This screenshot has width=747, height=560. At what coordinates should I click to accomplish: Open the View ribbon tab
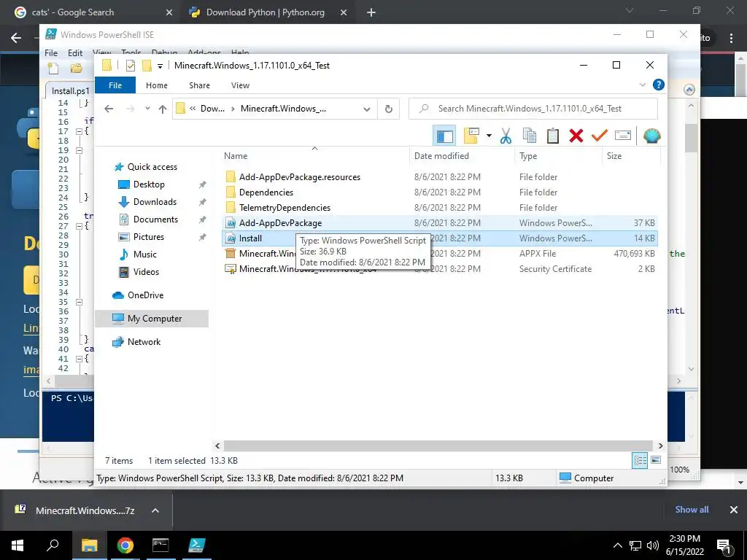click(240, 85)
